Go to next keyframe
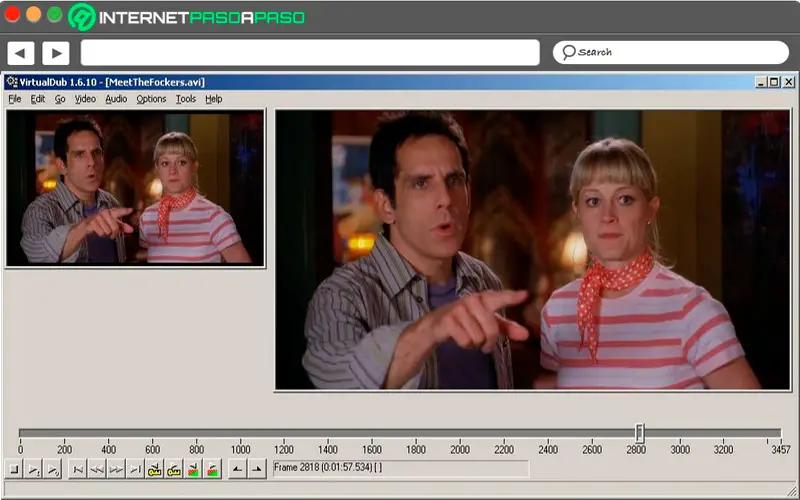Viewport: 800px width, 500px height. point(174,469)
